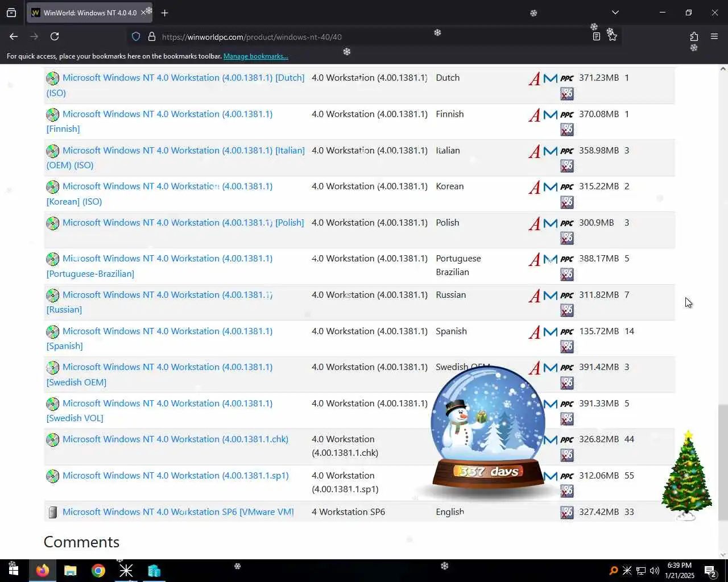
Task: Open the Portuguese-Brazilian Workstation link
Action: (x=159, y=266)
